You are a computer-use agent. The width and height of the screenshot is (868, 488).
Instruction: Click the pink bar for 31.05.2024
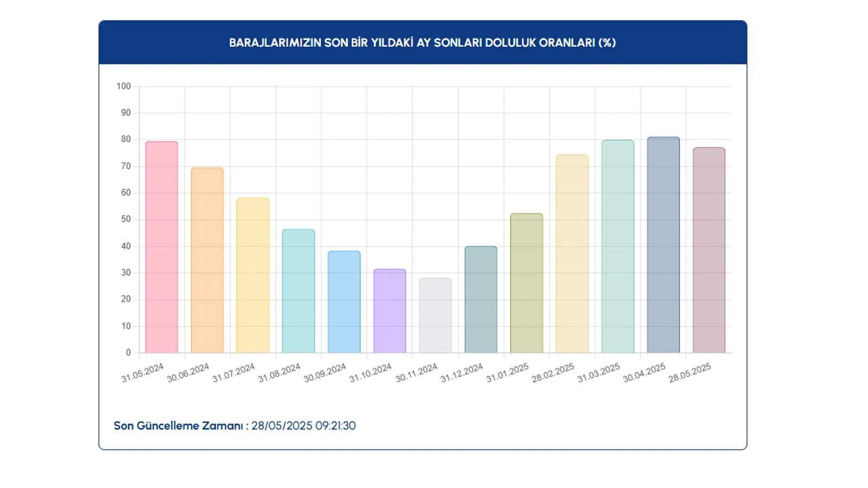pyautogui.click(x=162, y=247)
